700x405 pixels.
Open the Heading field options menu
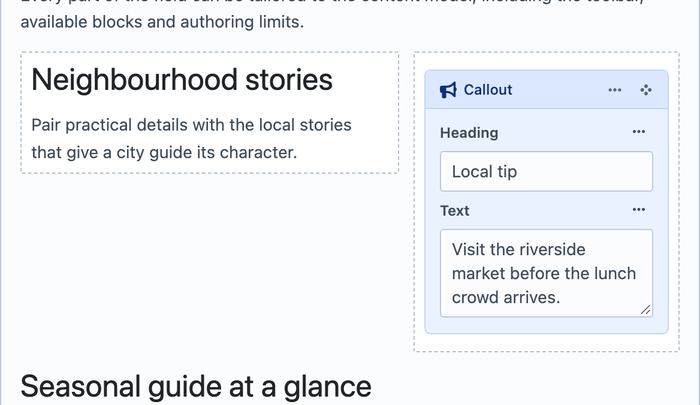click(639, 132)
